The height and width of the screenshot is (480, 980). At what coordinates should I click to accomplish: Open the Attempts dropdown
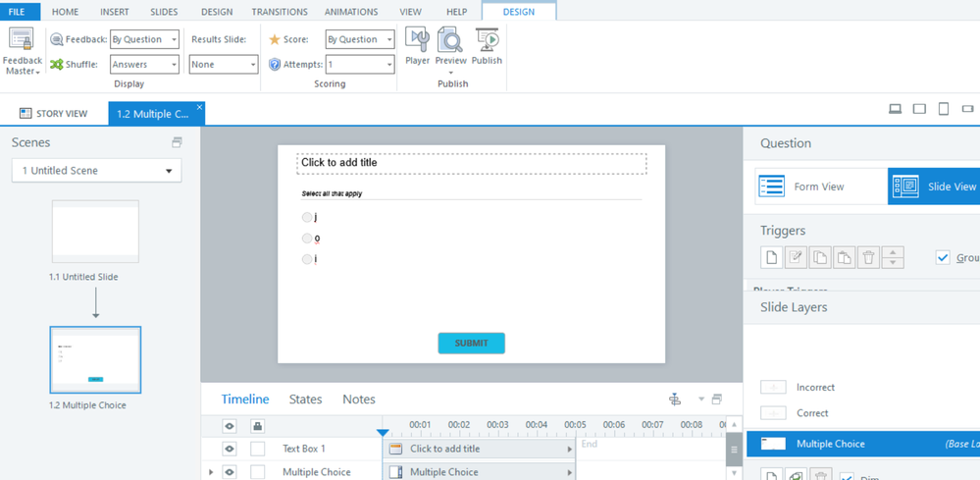[x=360, y=65]
